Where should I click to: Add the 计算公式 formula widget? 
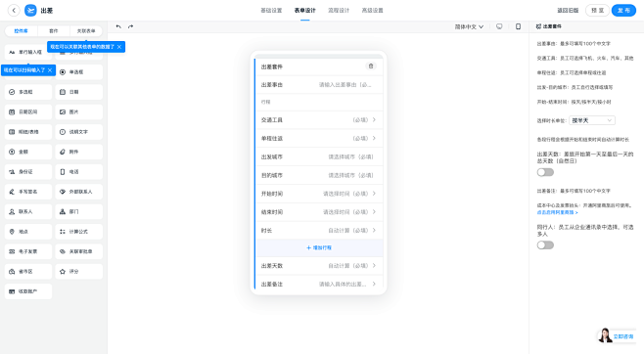tap(79, 232)
